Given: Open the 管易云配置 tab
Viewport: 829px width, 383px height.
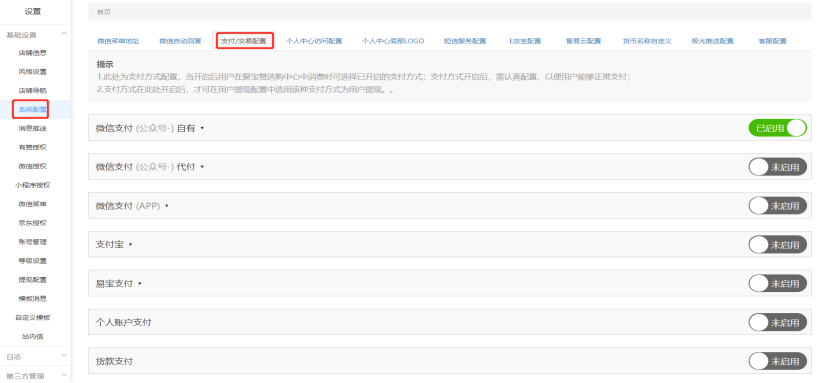Looking at the screenshot, I should pos(583,41).
